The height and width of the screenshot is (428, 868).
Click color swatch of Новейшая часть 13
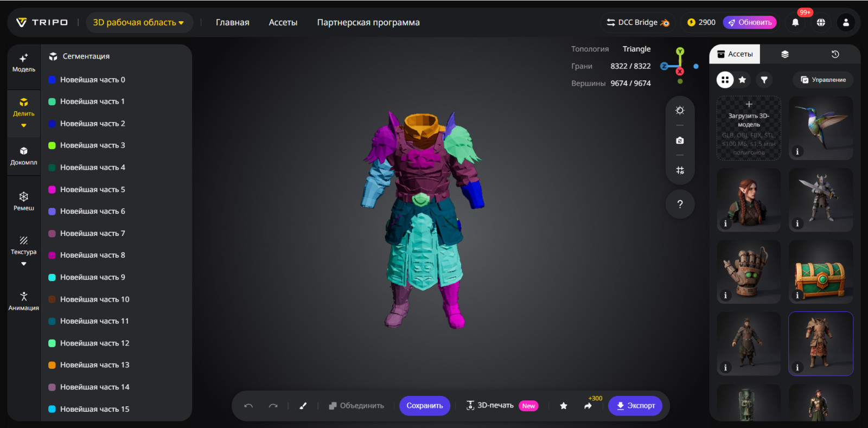52,365
